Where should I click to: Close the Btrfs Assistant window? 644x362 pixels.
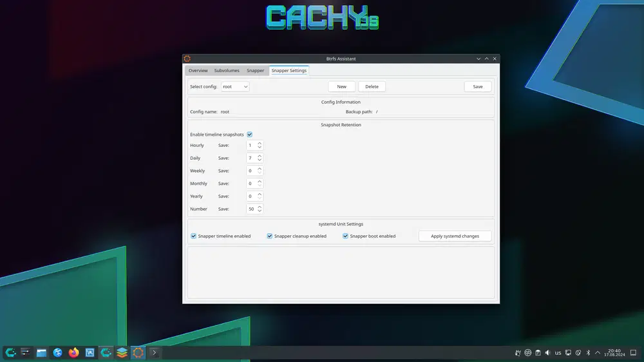tap(495, 59)
